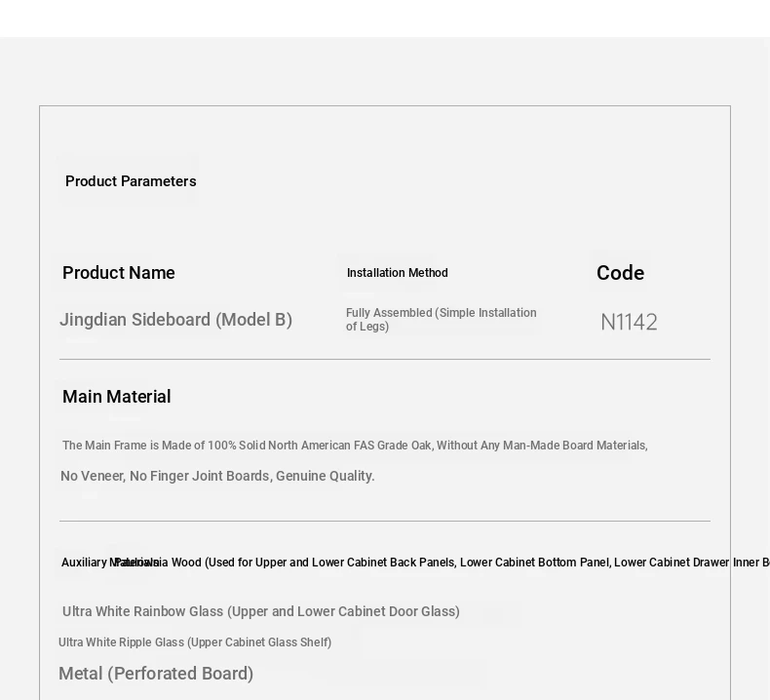Click the Product Parameters heading
This screenshot has height=700, width=770.
[131, 181]
